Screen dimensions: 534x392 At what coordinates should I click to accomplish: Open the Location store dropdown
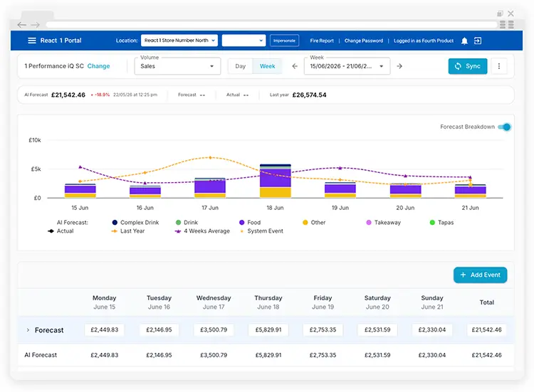click(179, 40)
